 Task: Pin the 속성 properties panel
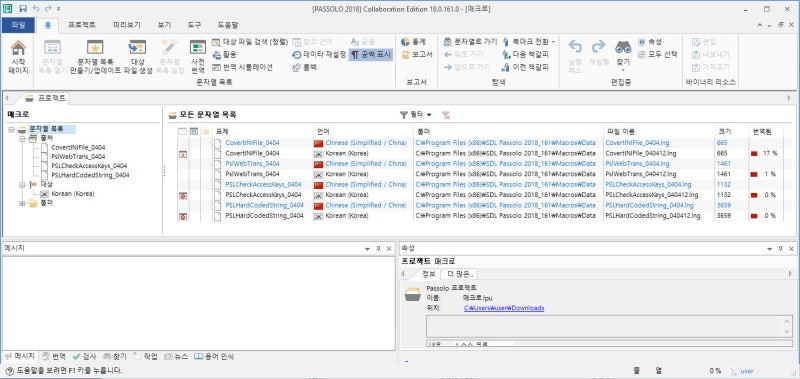tap(780, 248)
